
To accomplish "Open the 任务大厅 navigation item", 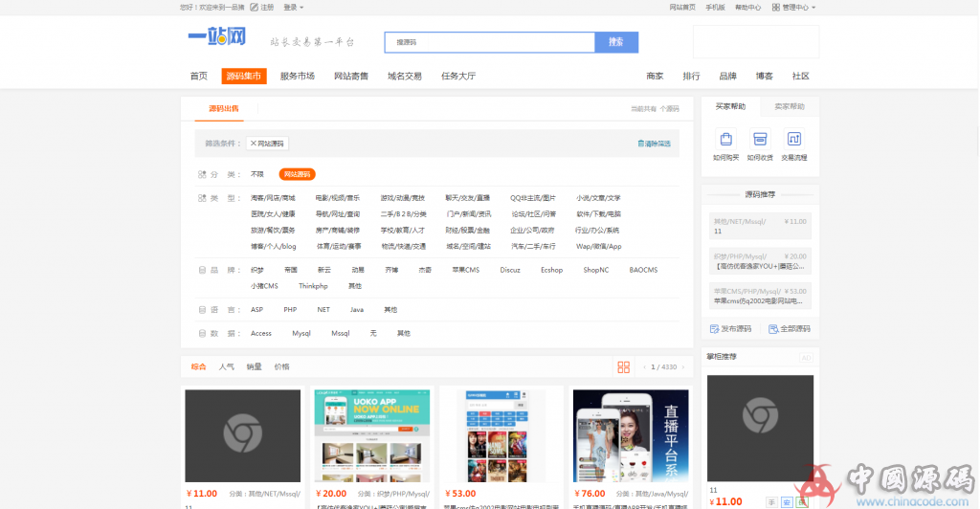I will click(x=458, y=77).
